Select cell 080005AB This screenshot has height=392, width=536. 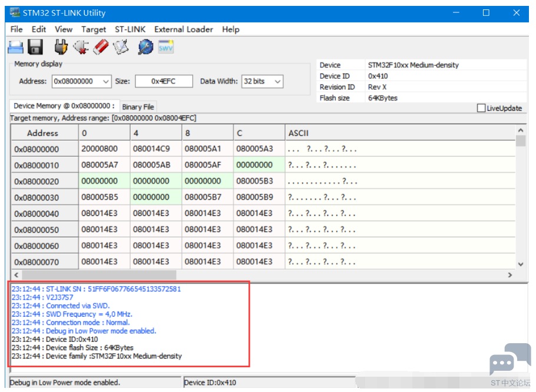coord(156,165)
